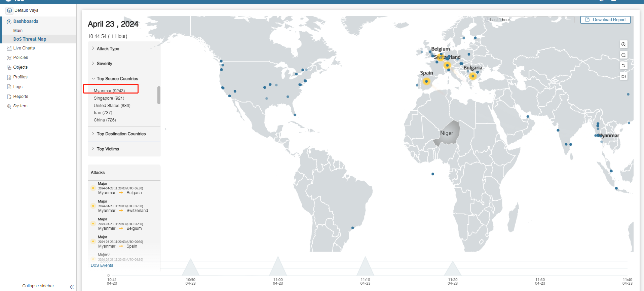Collapse the Top Source Countries section

tap(117, 79)
